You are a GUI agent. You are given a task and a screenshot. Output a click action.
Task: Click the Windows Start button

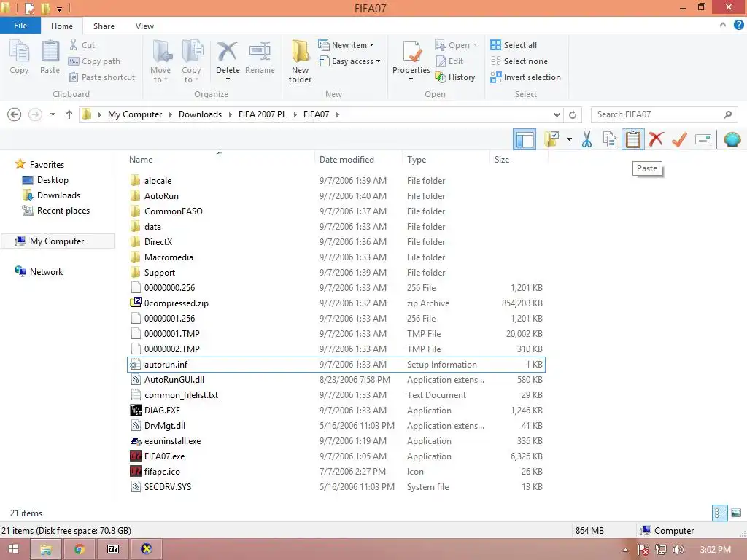coord(13,549)
